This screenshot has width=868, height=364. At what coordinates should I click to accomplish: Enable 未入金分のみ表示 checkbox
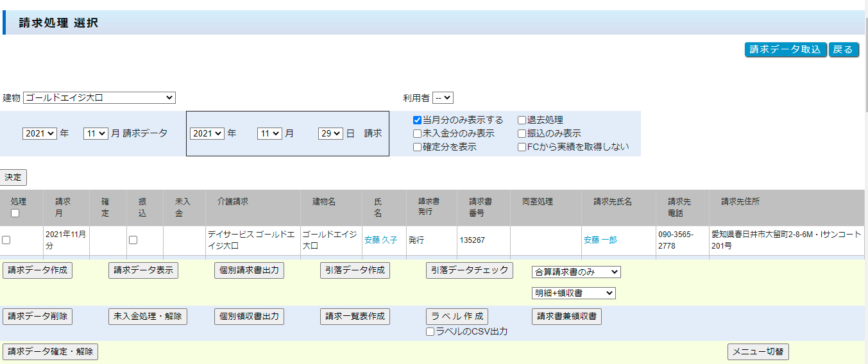coord(417,133)
